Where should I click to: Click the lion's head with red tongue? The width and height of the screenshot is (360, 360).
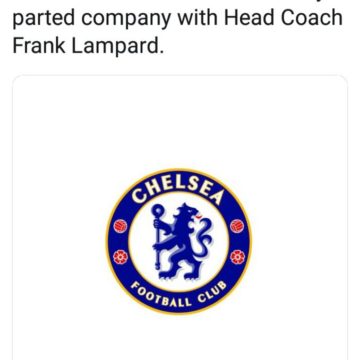pyautogui.click(x=191, y=215)
